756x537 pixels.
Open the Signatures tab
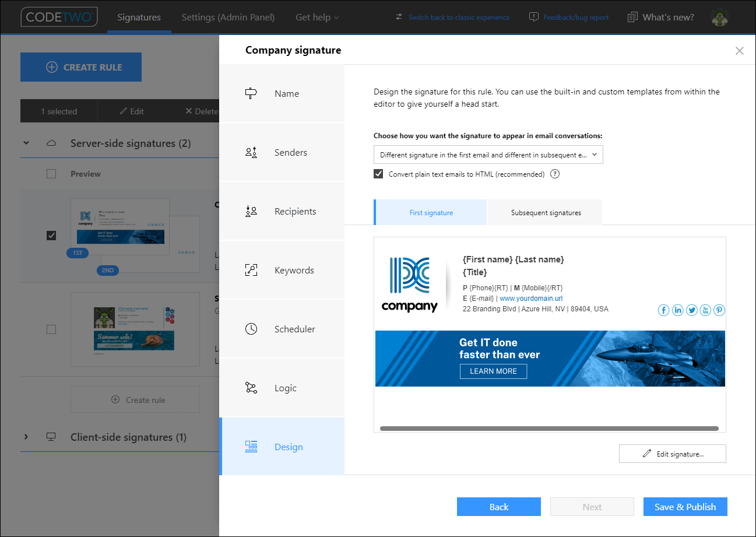point(139,17)
